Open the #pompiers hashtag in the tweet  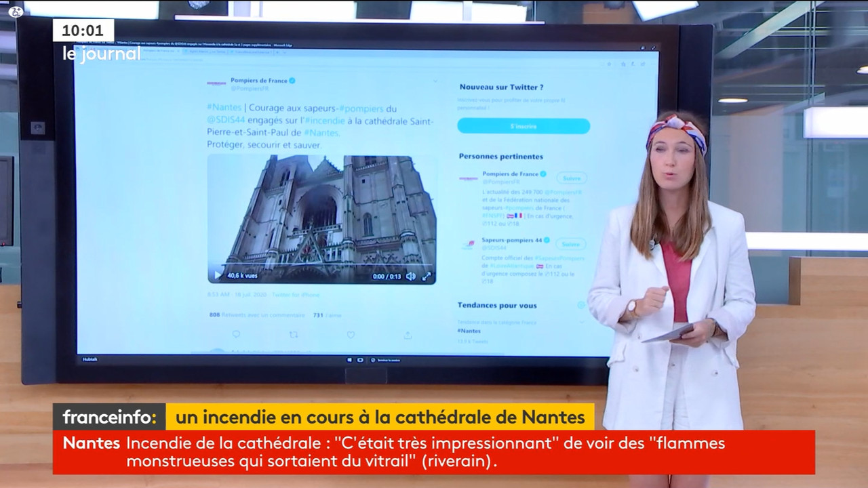tap(361, 108)
